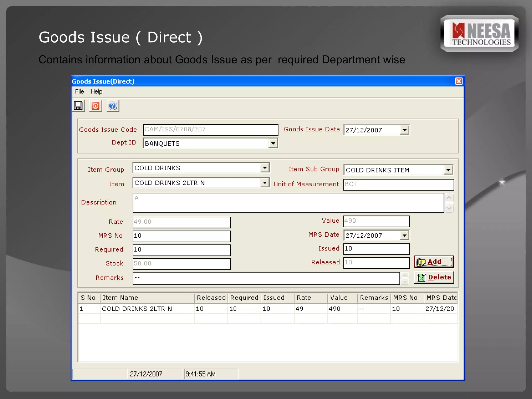
Task: Click the Remarks field spinner down arrow
Action: 404,282
